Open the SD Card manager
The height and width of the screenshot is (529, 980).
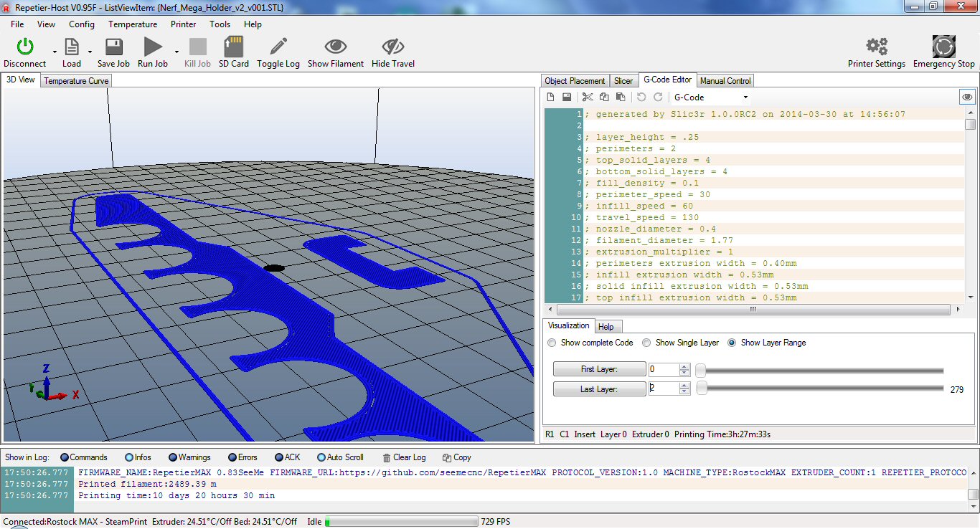point(233,47)
